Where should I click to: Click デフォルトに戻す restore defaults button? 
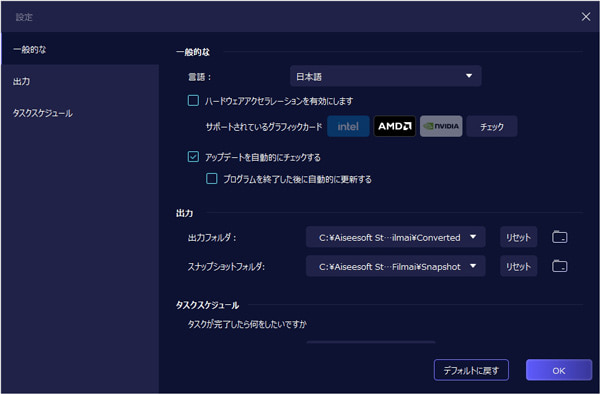471,370
